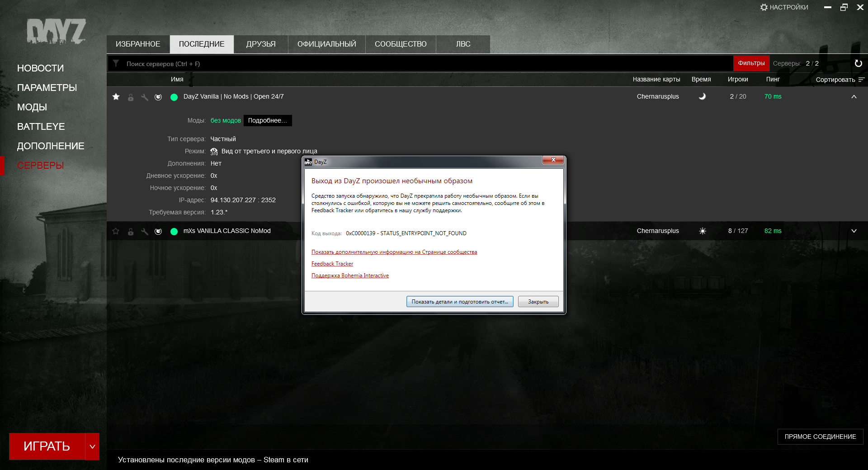868x470 pixels.
Task: Click the ПРЯМОЕ СОЕДИНЕНИЕ button
Action: [820, 437]
